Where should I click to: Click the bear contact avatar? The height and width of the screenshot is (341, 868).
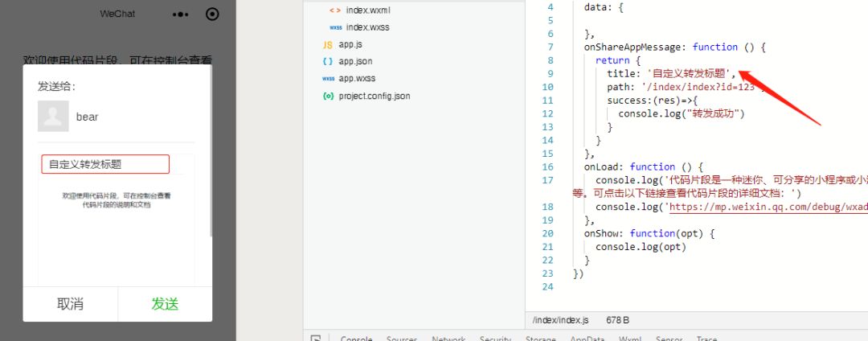(x=53, y=117)
